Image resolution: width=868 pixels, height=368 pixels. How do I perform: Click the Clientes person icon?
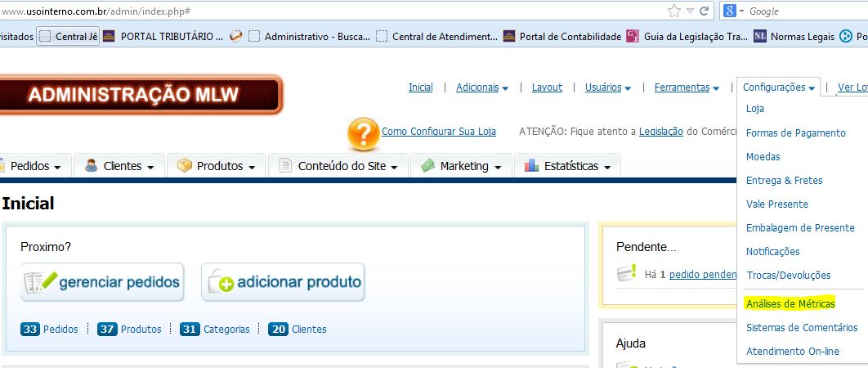[92, 166]
